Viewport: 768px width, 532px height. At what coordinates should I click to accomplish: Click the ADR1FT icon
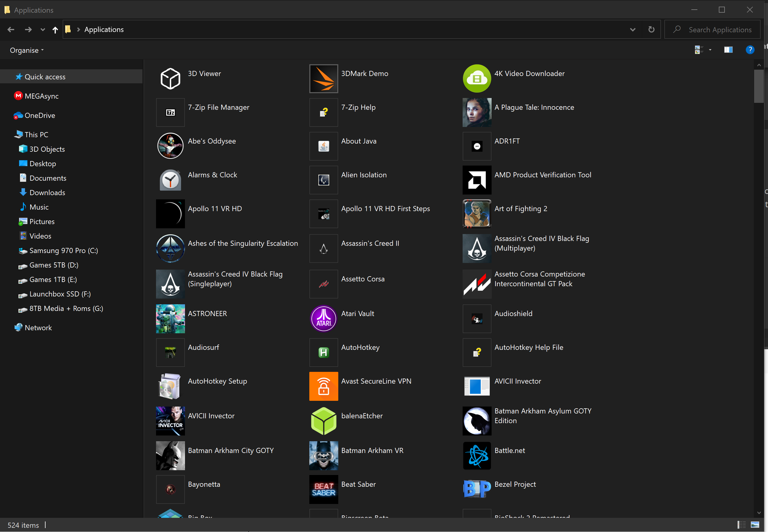point(477,146)
